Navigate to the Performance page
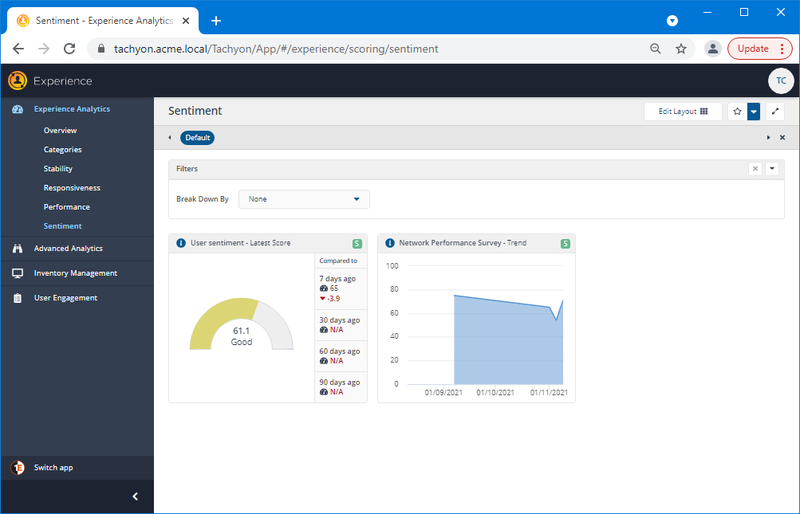The height and width of the screenshot is (514, 800). pyautogui.click(x=67, y=207)
